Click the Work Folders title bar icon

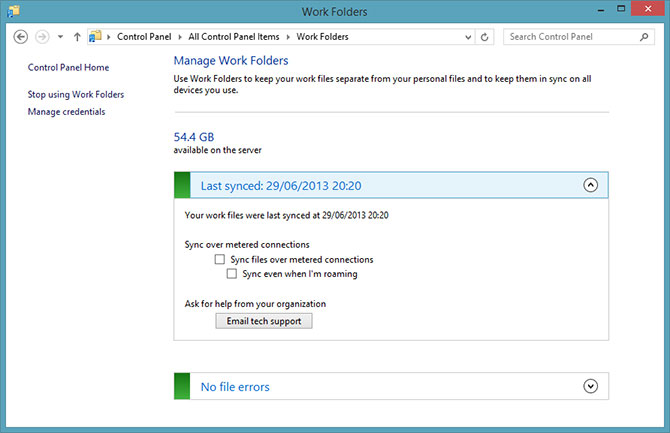click(13, 11)
